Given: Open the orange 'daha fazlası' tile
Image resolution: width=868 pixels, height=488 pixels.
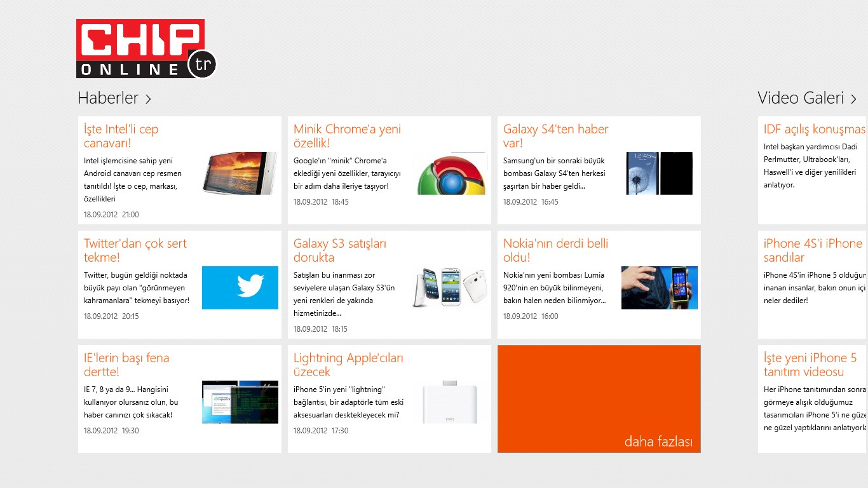Looking at the screenshot, I should pos(599,399).
